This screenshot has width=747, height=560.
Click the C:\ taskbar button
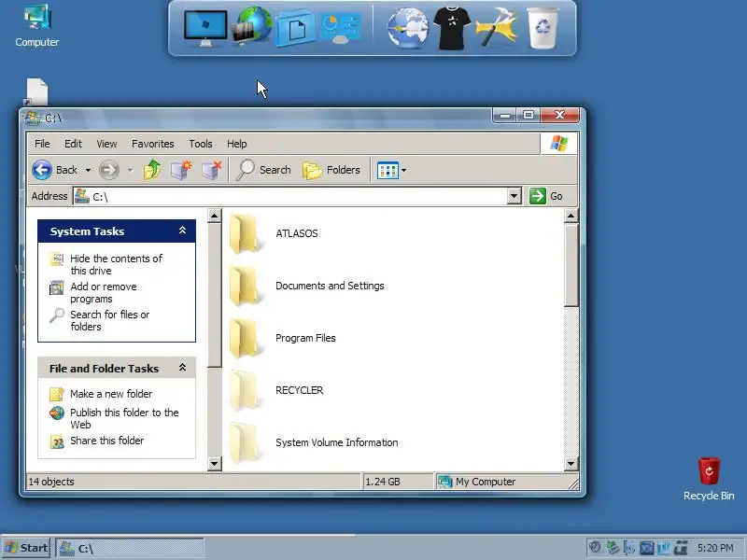pyautogui.click(x=130, y=548)
